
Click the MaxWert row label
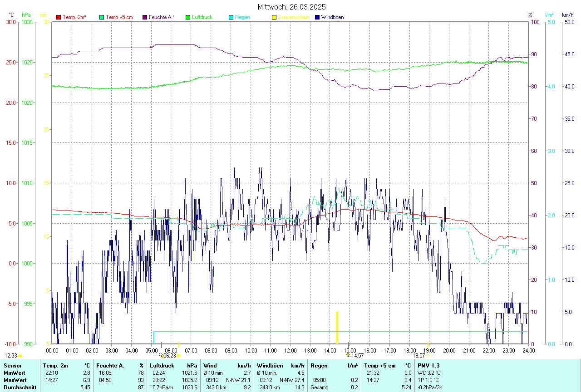coord(15,380)
